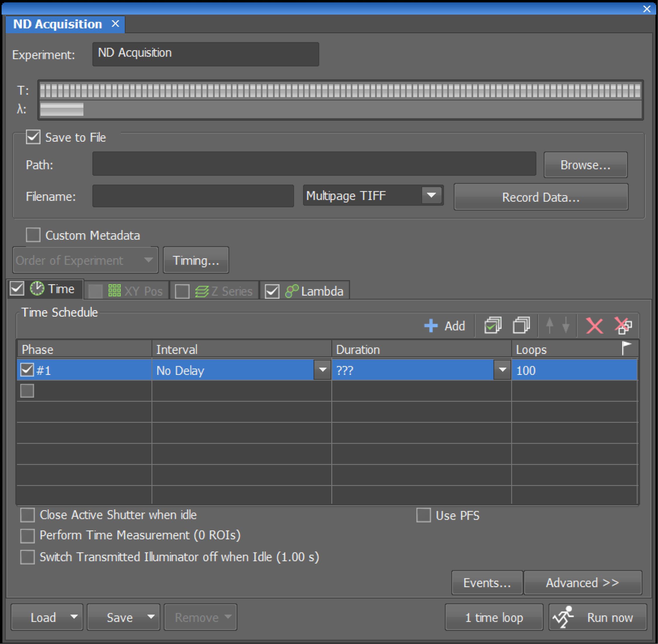Close the ND Acquisition tab with its X
Viewport: 658px width, 644px height.
(x=115, y=24)
